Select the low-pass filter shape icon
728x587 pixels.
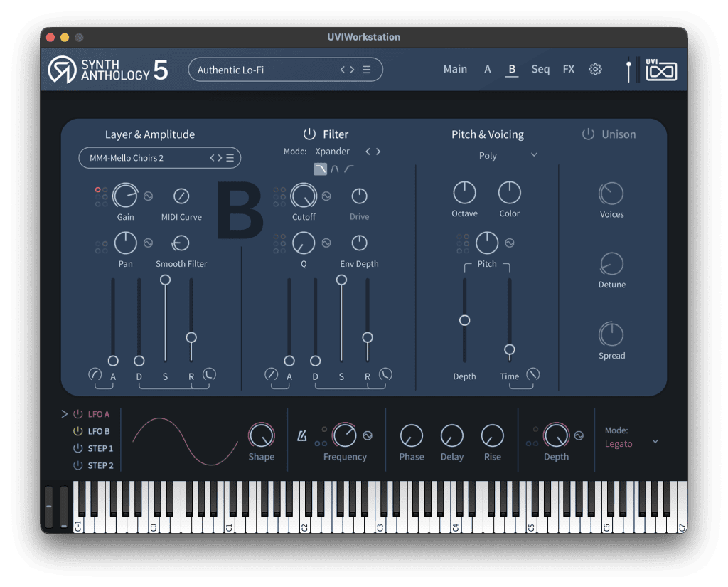point(321,169)
